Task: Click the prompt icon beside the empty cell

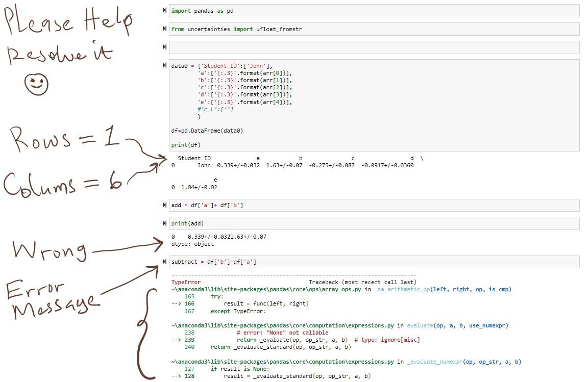Action: [164, 46]
